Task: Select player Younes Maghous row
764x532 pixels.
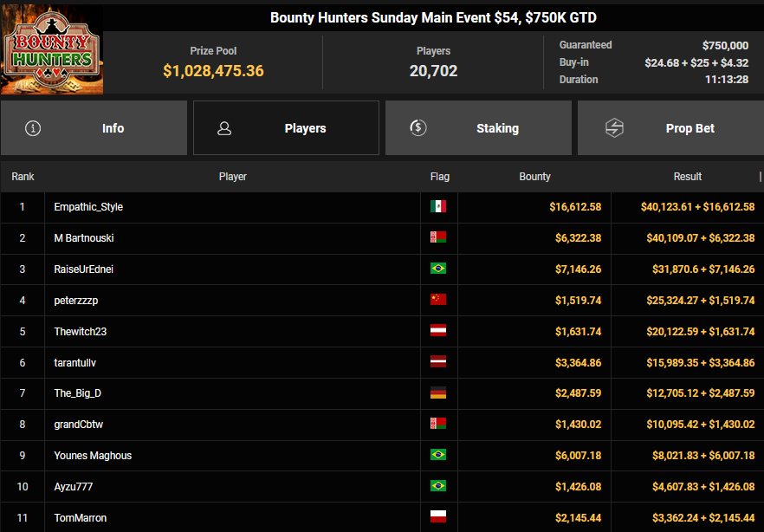Action: click(x=93, y=456)
